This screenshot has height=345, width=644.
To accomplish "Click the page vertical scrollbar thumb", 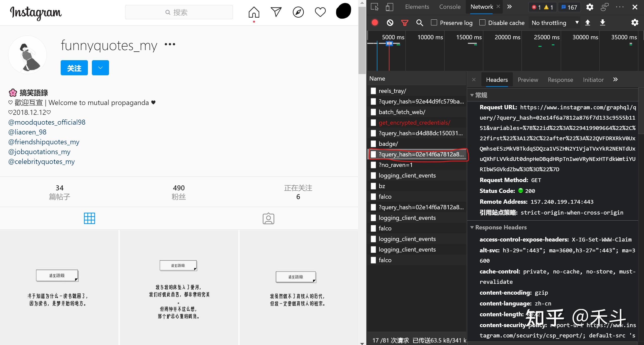I will pyautogui.click(x=362, y=40).
